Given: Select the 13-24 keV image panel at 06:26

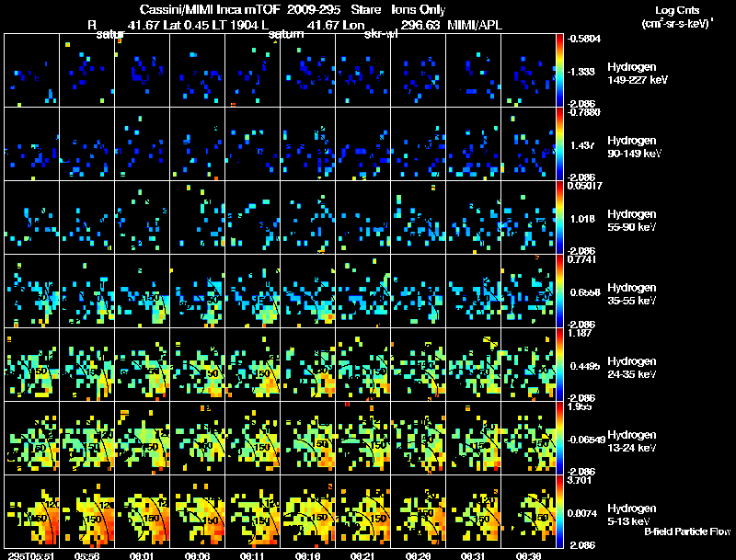Looking at the screenshot, I should [x=418, y=438].
